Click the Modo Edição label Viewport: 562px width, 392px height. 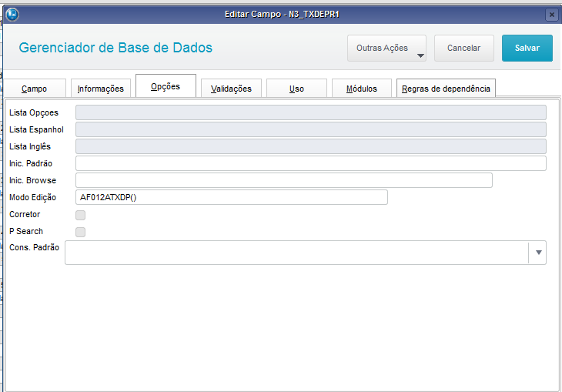click(x=32, y=198)
